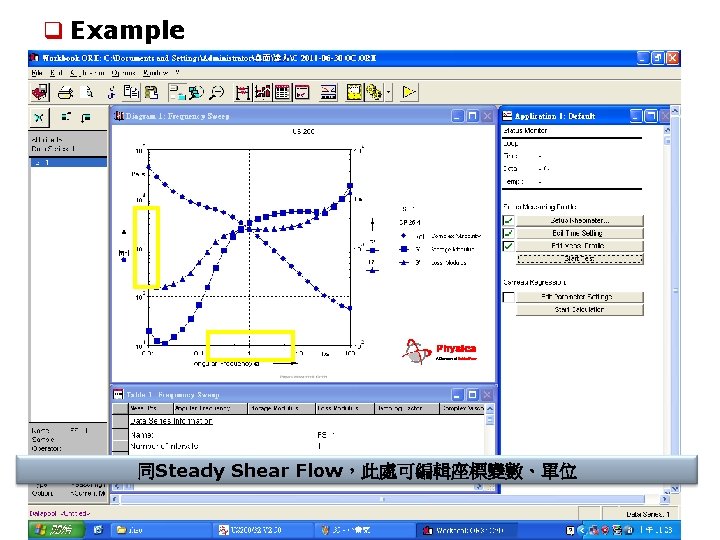Click the Windows Start button
This screenshot has width=720, height=540.
(56, 530)
